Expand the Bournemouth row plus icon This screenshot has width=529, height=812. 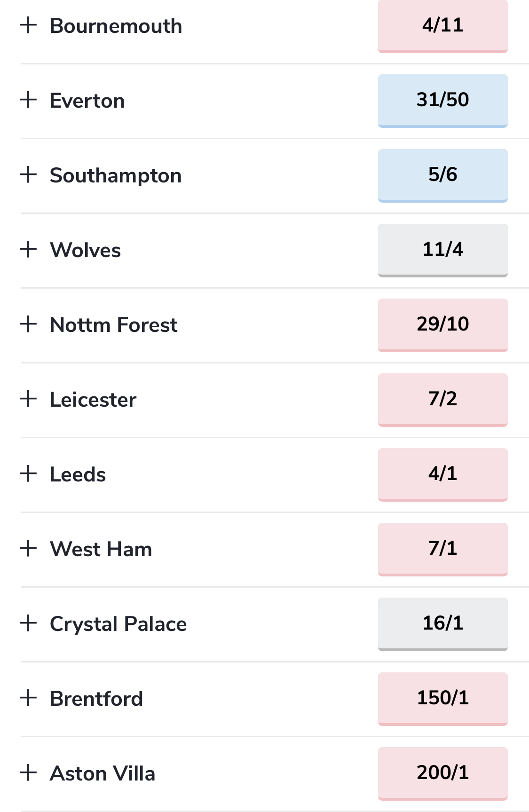click(28, 25)
